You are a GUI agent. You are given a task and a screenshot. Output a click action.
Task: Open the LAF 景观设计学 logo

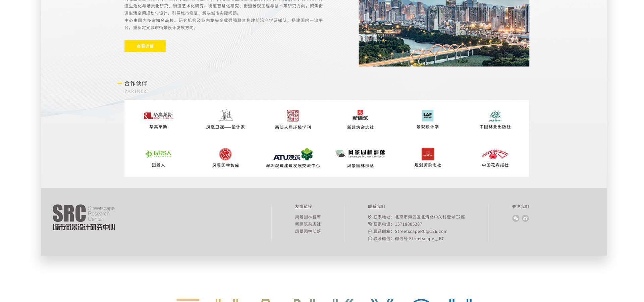tap(427, 115)
